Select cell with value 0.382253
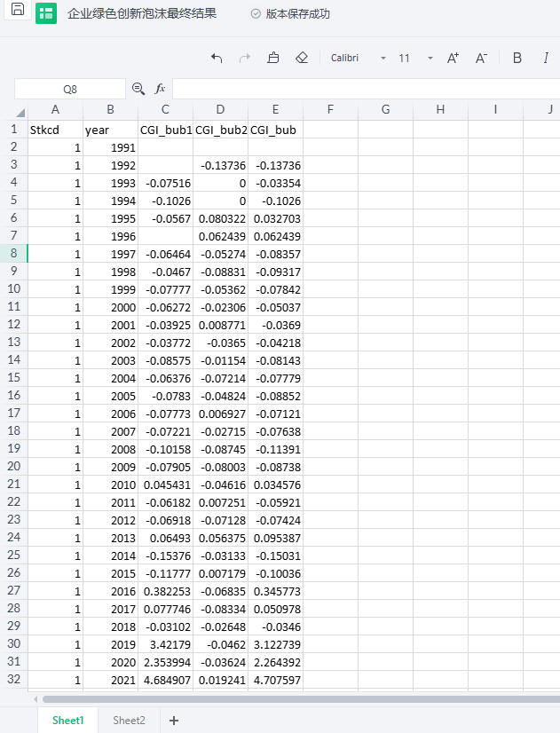This screenshot has width=560, height=733. click(165, 591)
